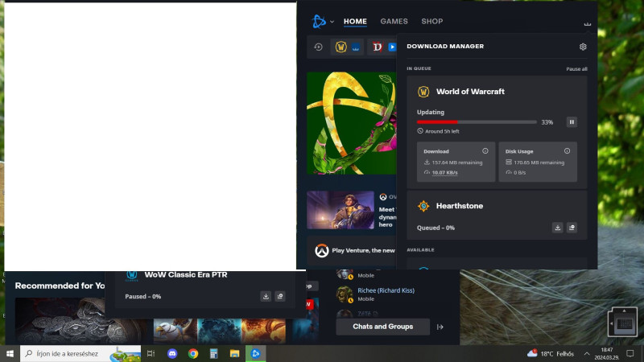Open the Chats and Groups button
The width and height of the screenshot is (644, 362).
383,327
